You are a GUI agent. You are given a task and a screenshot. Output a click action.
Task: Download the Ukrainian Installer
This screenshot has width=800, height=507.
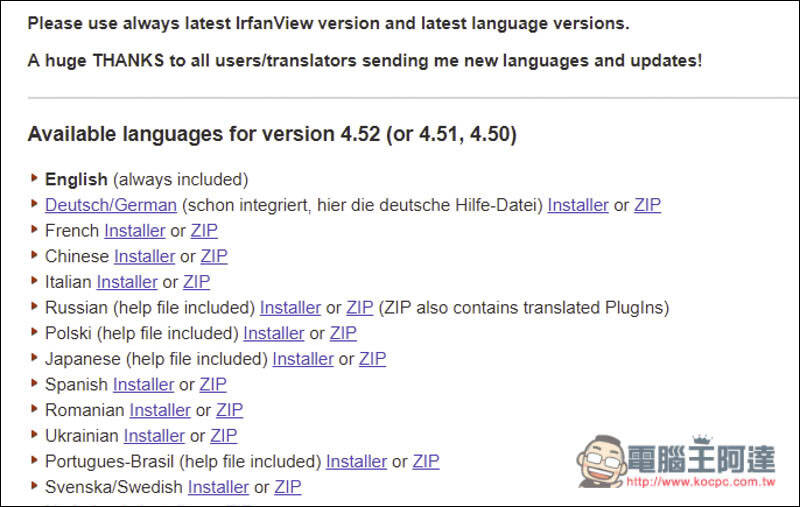pyautogui.click(x=154, y=436)
